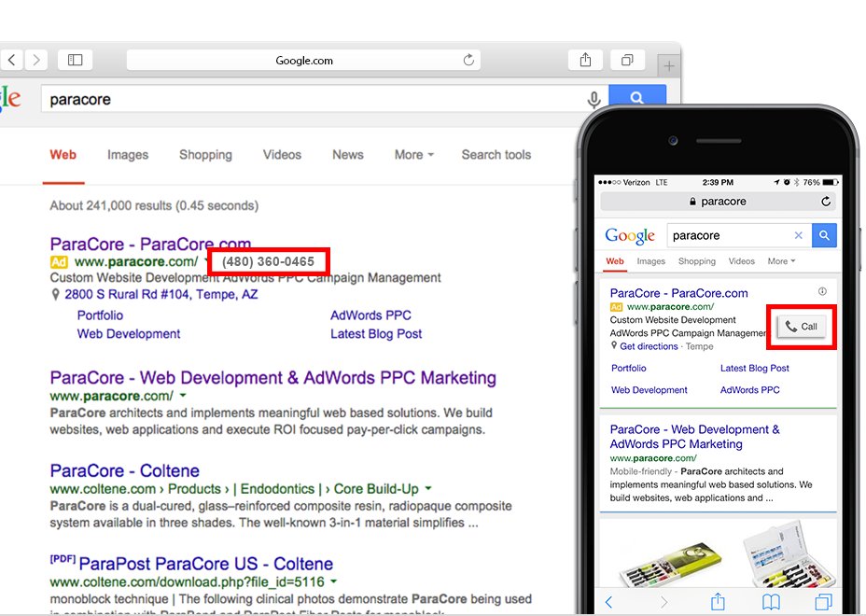866x616 pixels.
Task: Tap Get directions on the phone ad
Action: click(x=649, y=346)
